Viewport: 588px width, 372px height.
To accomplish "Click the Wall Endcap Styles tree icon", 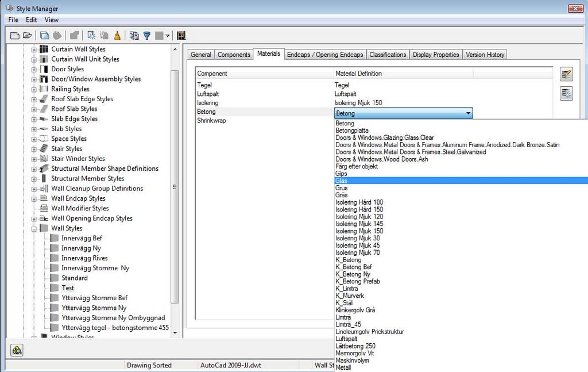I will [x=44, y=198].
